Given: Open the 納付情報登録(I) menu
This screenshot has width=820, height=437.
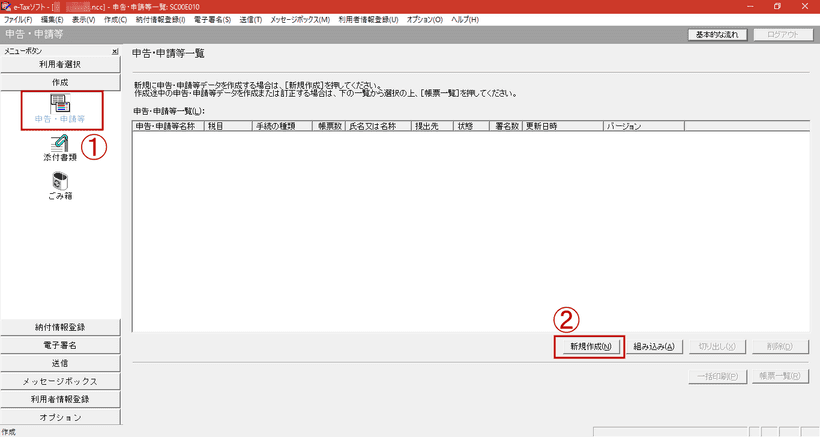Looking at the screenshot, I should 160,20.
